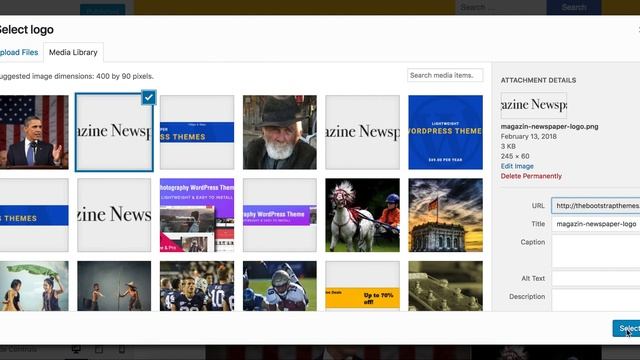Open the Upload Files tab
Image resolution: width=640 pixels, height=360 pixels.
tap(19, 52)
